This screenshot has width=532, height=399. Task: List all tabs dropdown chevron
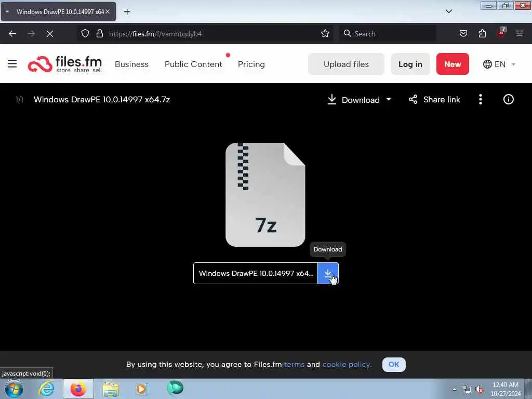click(x=448, y=11)
